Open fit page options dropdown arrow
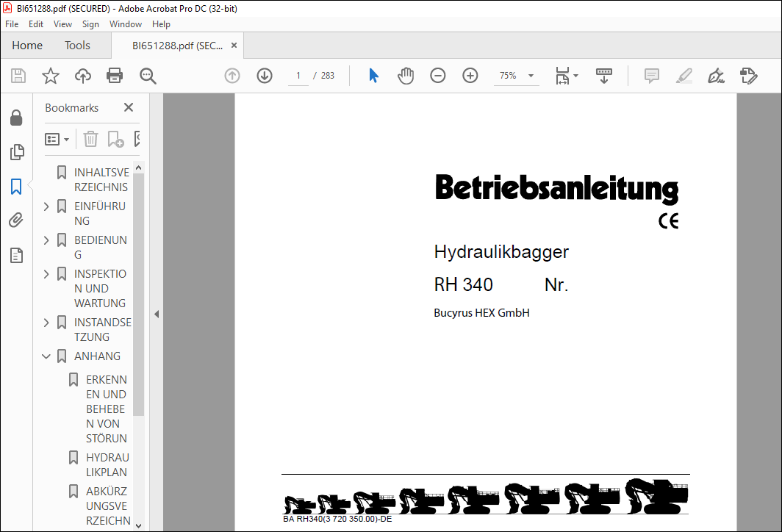Viewport: 782px width, 532px height. (576, 76)
